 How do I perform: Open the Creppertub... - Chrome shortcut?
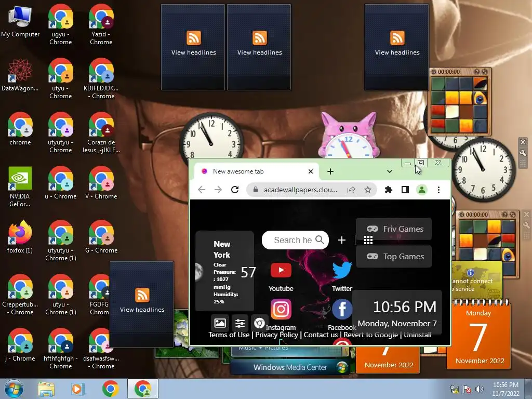20,295
